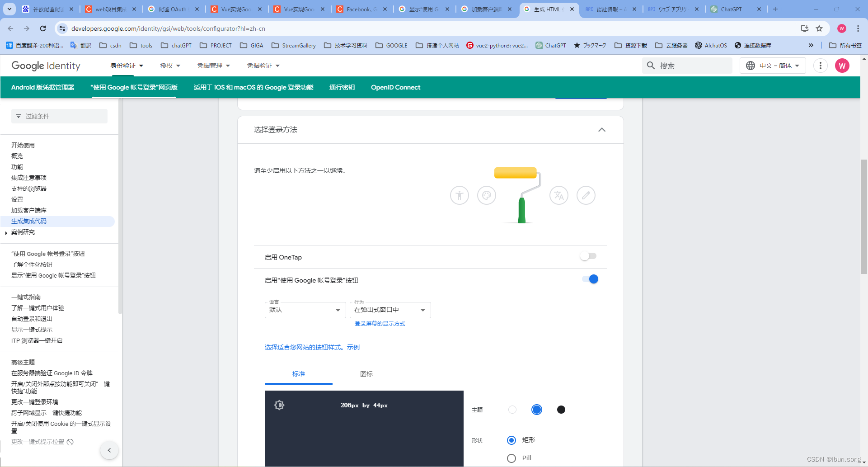Click the palette theme icon in illustration
The width and height of the screenshot is (868, 467).
(487, 195)
